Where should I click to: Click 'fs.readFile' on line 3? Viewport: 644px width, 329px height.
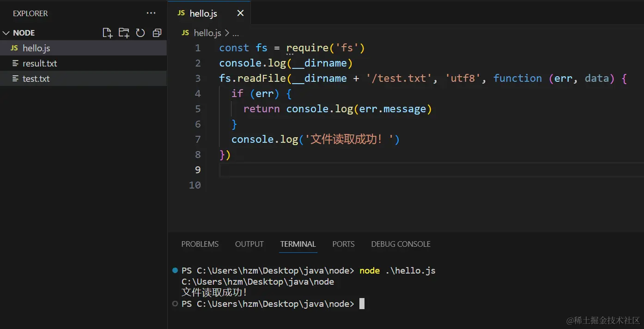[253, 79]
